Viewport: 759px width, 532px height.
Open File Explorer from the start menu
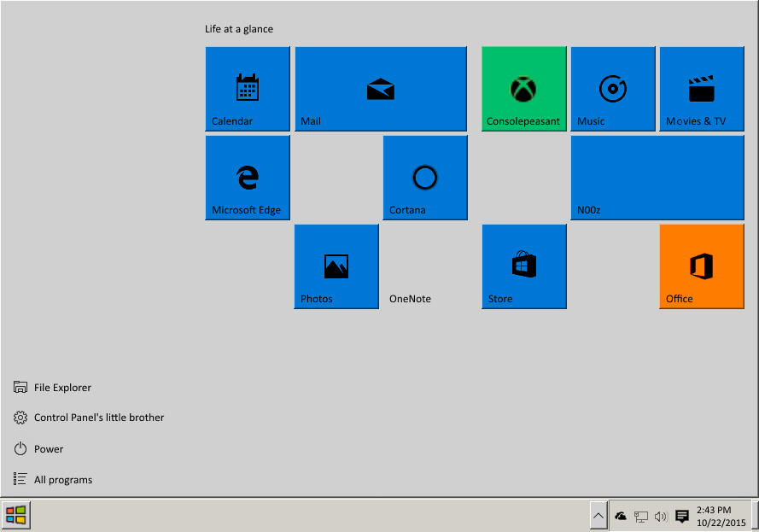point(52,388)
